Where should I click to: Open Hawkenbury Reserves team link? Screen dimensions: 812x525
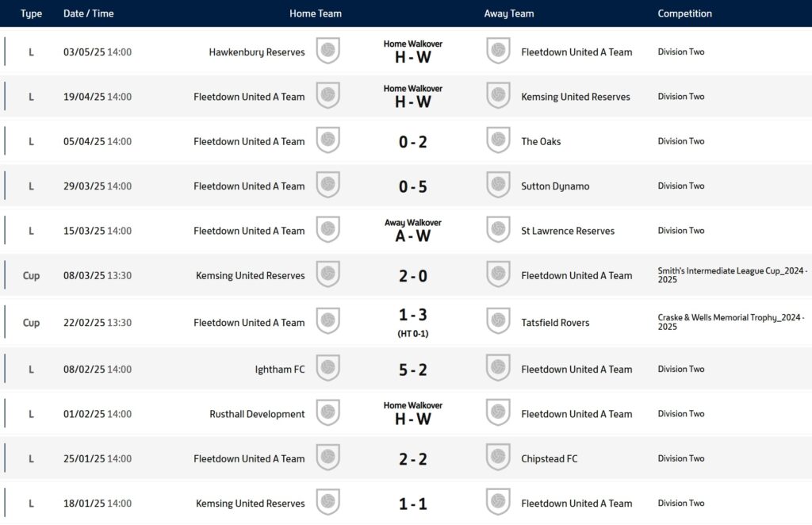(x=257, y=52)
